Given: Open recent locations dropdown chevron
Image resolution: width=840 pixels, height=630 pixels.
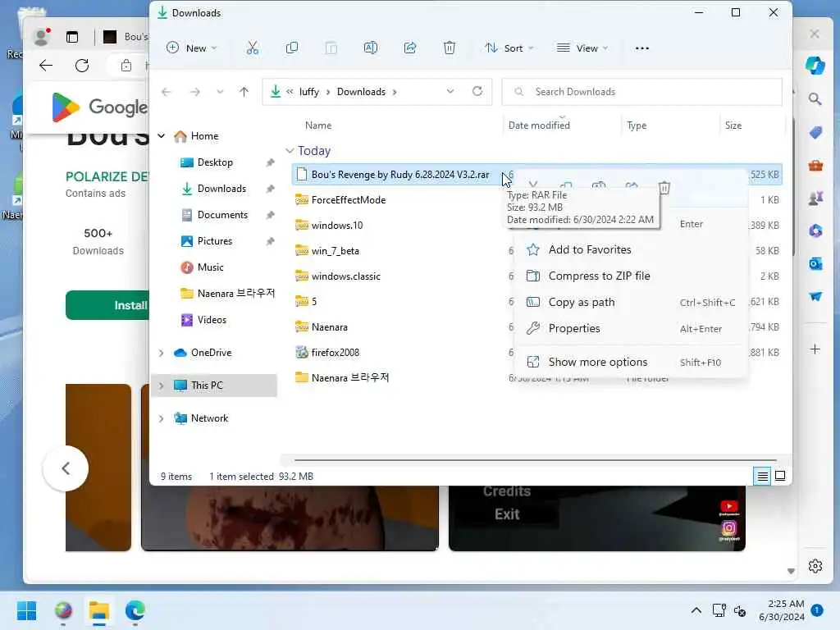Looking at the screenshot, I should pos(220,92).
